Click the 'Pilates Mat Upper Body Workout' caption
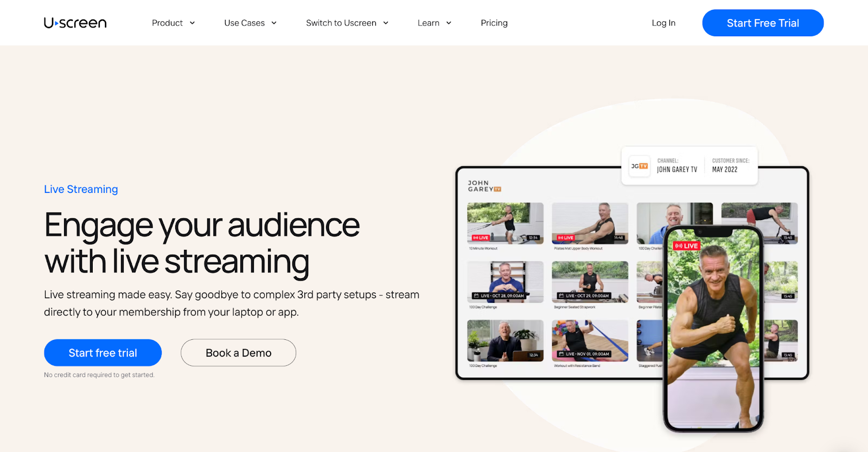Screen dimensions: 868x452 click(578, 249)
